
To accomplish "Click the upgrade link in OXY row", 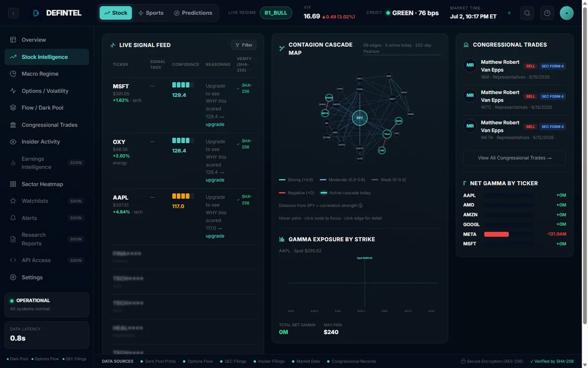I will 215,180.
